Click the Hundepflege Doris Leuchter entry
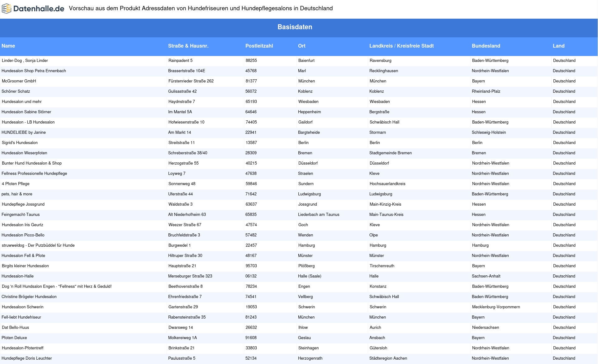 pos(27,358)
